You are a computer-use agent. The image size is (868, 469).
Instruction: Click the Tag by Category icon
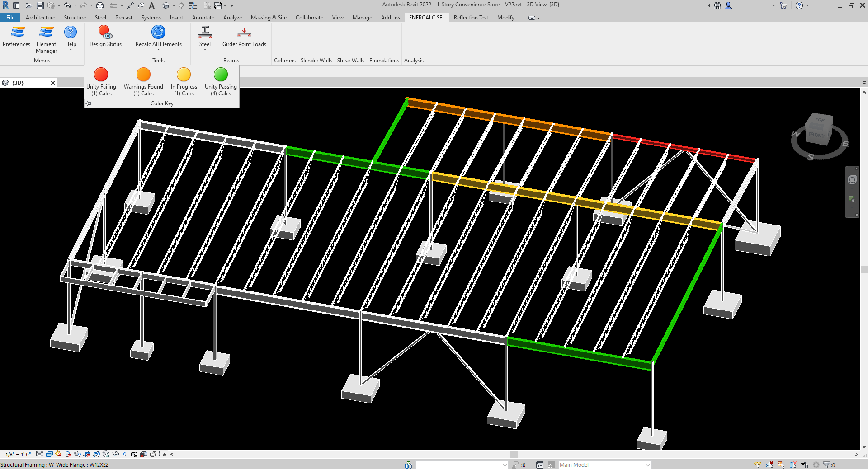point(141,5)
